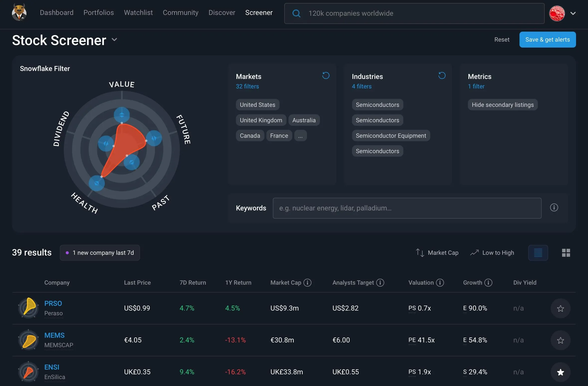Open the PRSO company link
This screenshot has width=588, height=386.
click(53, 303)
